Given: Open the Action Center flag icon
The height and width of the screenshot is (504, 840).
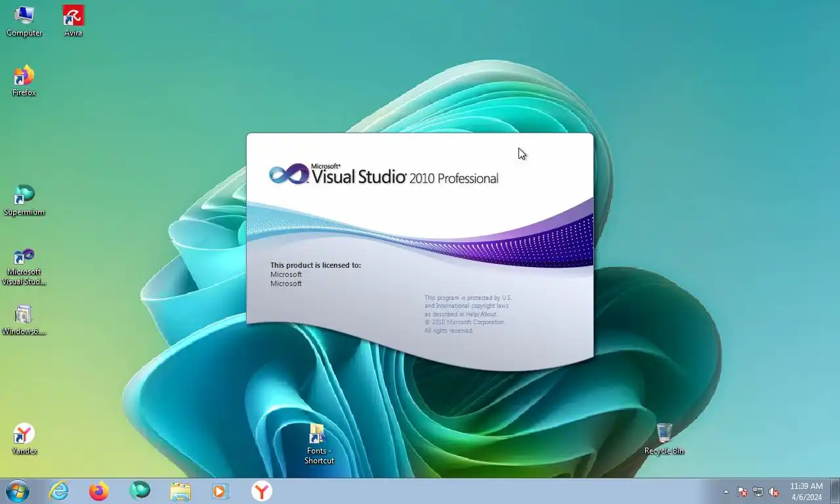Looking at the screenshot, I should point(742,492).
